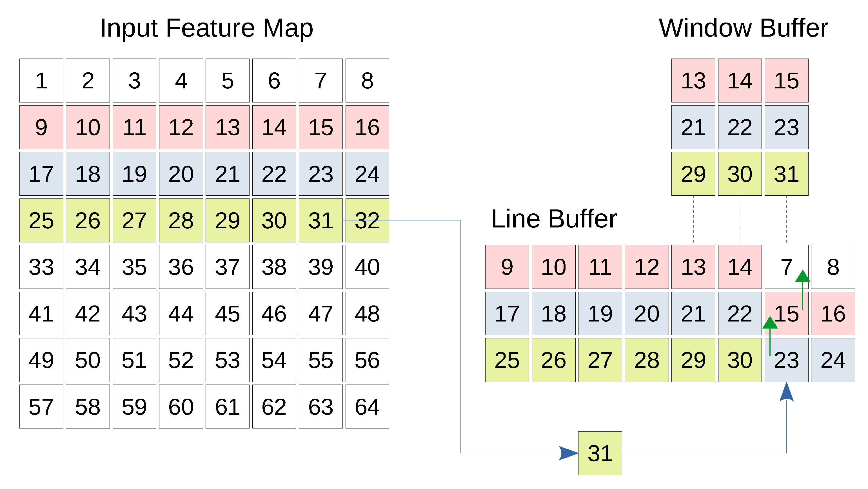
Task: Click the blue arrowhead pointing at standalone cell 31
Action: point(569,453)
